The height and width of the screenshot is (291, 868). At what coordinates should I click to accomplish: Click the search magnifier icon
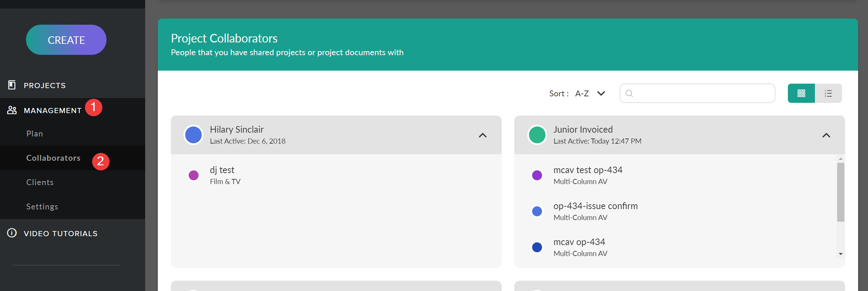(629, 93)
